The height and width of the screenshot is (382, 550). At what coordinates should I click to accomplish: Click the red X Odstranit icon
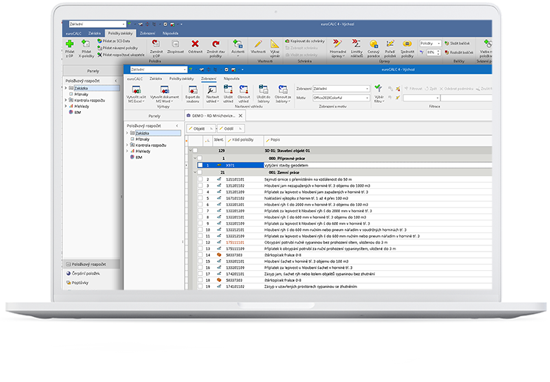pyautogui.click(x=195, y=44)
